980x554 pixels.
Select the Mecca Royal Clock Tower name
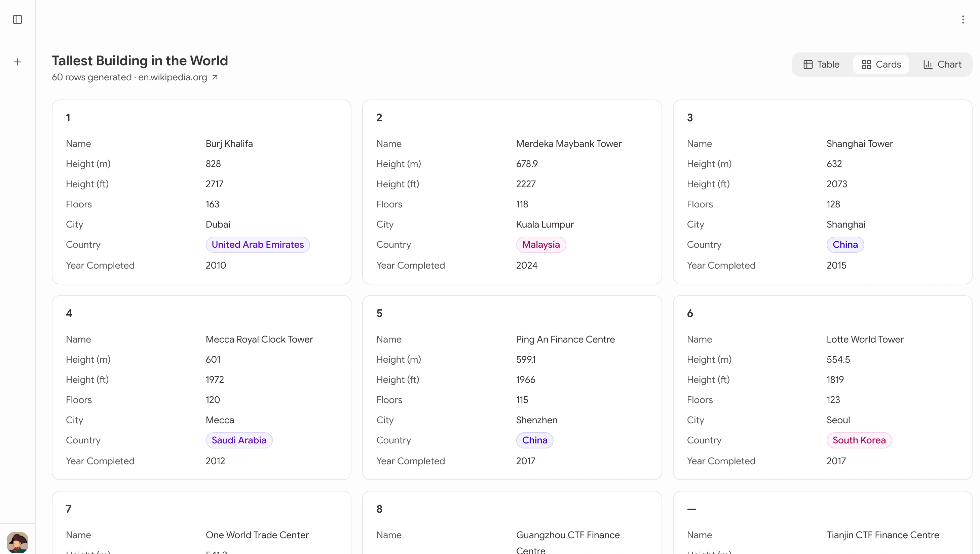pos(259,340)
